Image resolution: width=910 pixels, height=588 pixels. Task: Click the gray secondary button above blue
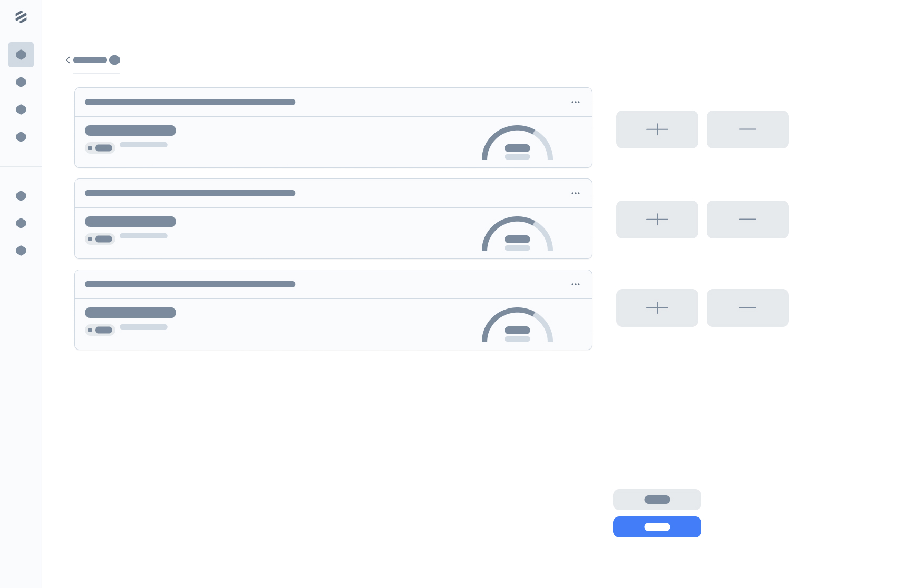click(657, 500)
